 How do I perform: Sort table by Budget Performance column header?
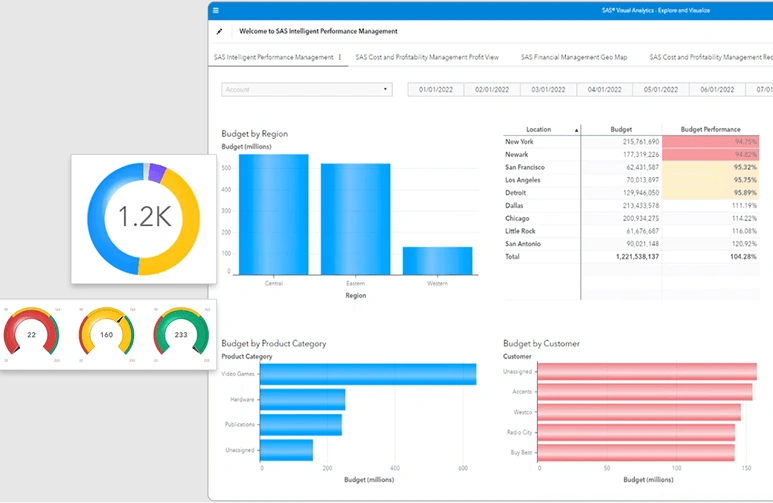[710, 129]
